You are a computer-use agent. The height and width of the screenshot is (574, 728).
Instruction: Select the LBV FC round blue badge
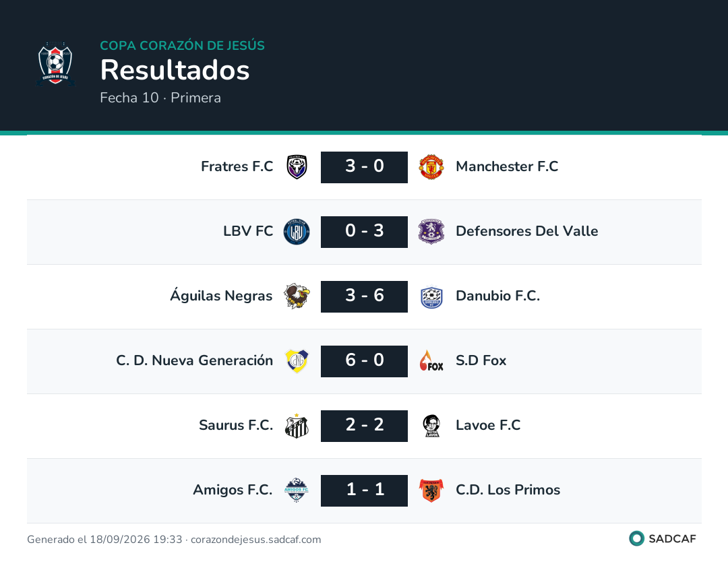pos(297,232)
